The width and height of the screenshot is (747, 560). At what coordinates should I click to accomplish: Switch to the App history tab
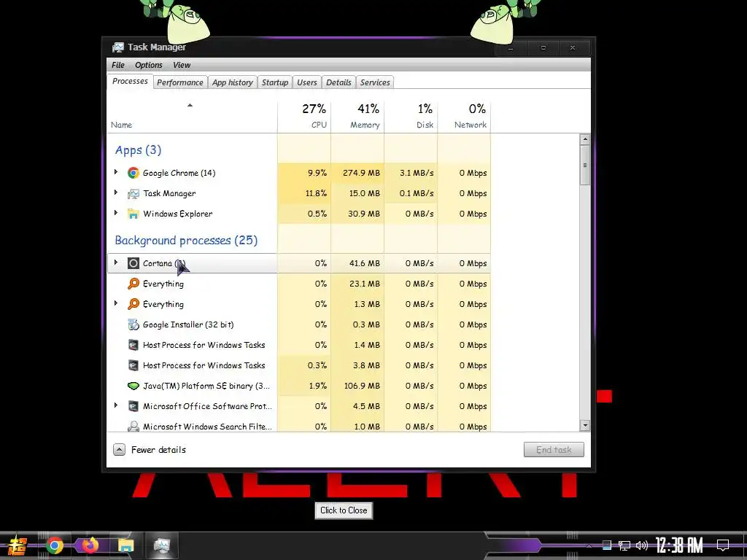tap(233, 82)
